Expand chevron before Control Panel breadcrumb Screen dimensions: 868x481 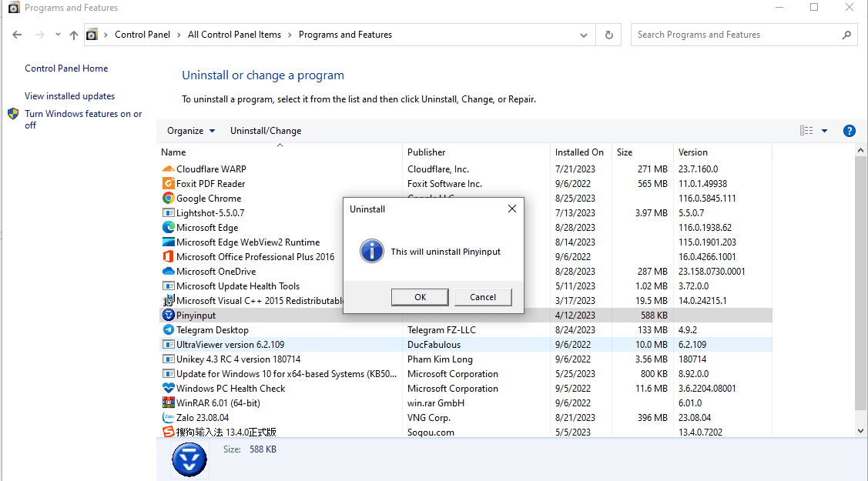106,35
